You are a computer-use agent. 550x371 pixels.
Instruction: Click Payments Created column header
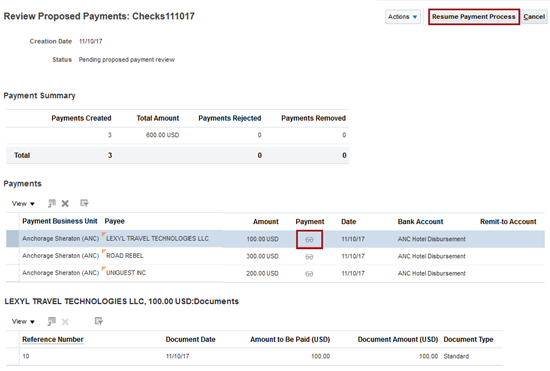click(81, 118)
